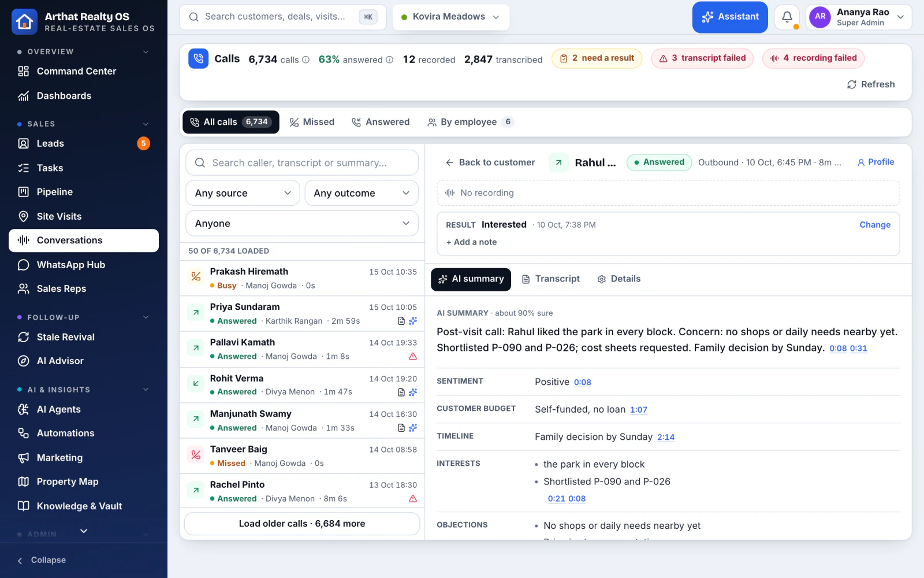924x578 pixels.
Task: Click the calls info icon next to 6,734 calls
Action: pyautogui.click(x=305, y=60)
